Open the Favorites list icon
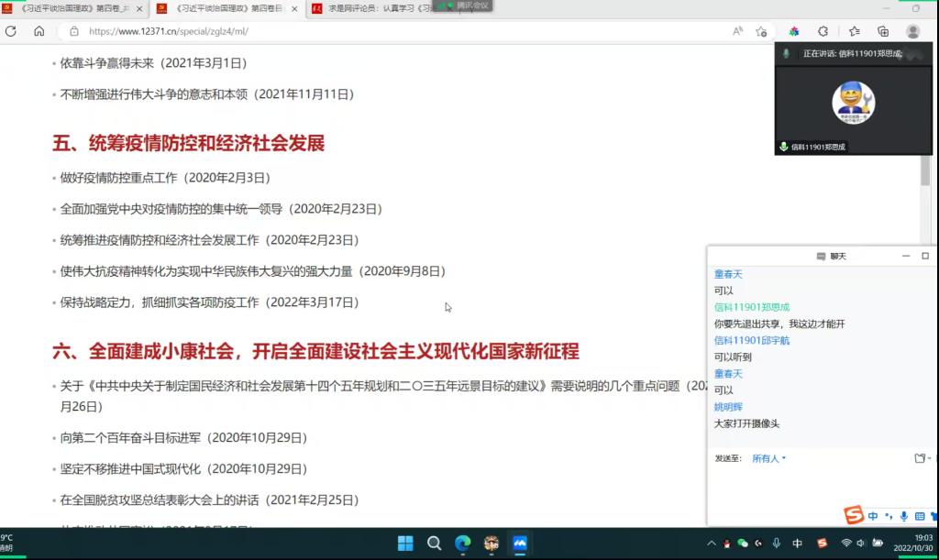The width and height of the screenshot is (939, 560). pyautogui.click(x=853, y=31)
